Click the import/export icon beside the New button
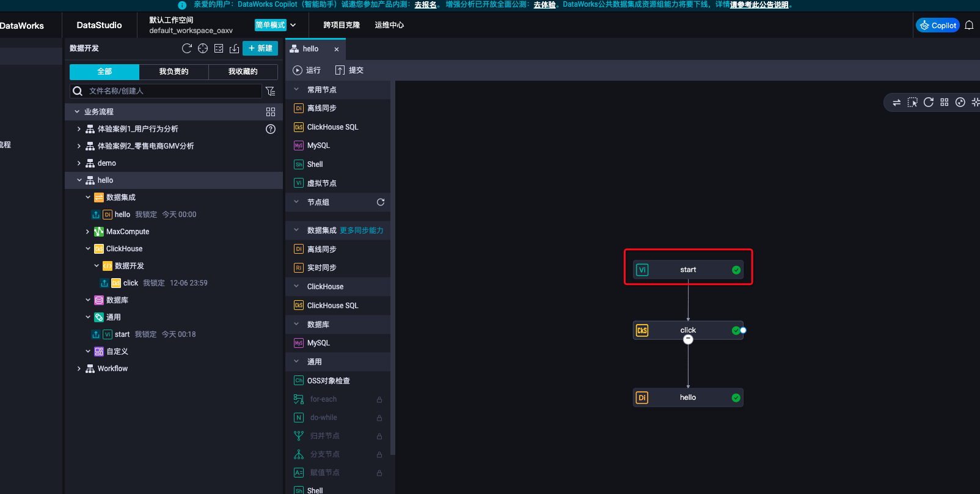The height and width of the screenshot is (494, 980). tap(234, 48)
